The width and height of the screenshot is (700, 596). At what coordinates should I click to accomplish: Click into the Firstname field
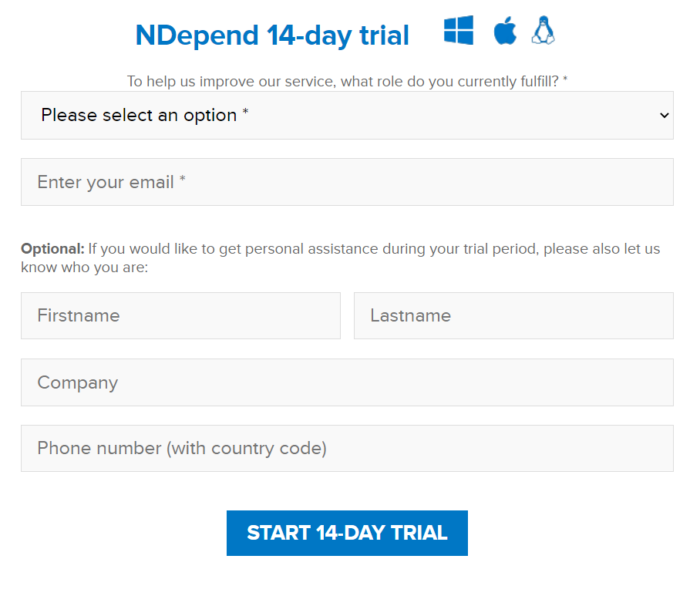pyautogui.click(x=180, y=316)
